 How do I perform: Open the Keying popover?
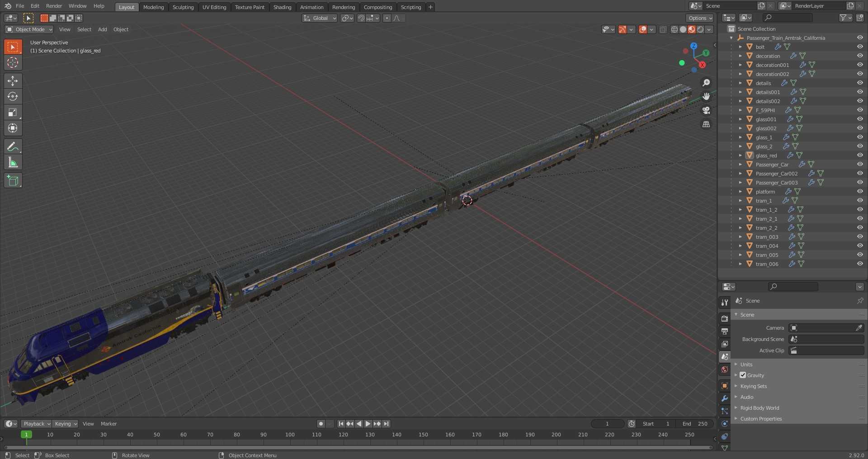(x=65, y=424)
